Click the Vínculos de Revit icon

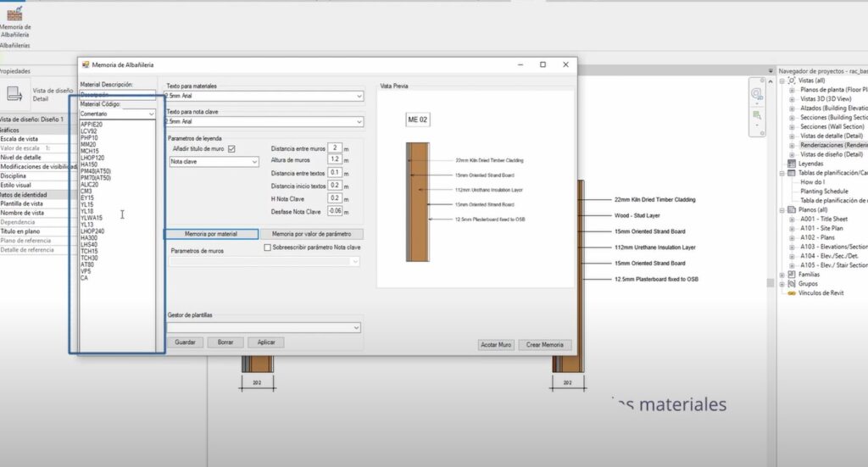(792, 293)
